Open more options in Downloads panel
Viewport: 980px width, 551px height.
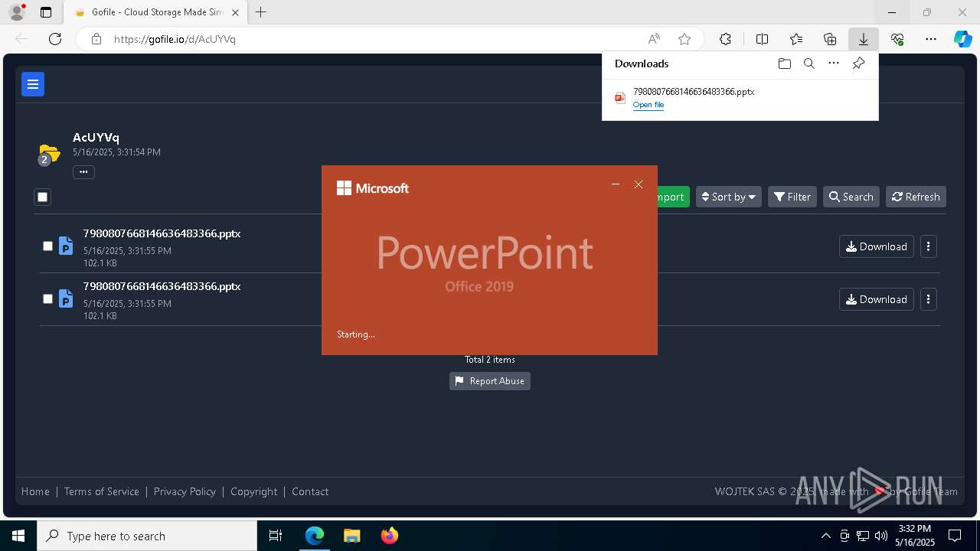[x=834, y=64]
